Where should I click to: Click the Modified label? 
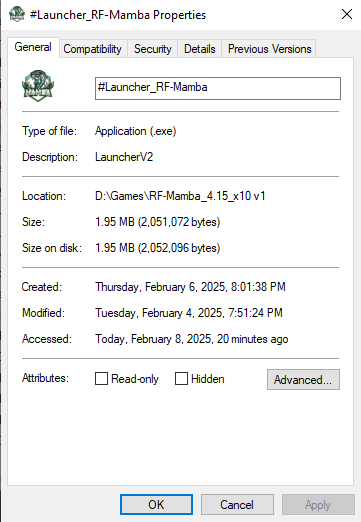tap(43, 313)
